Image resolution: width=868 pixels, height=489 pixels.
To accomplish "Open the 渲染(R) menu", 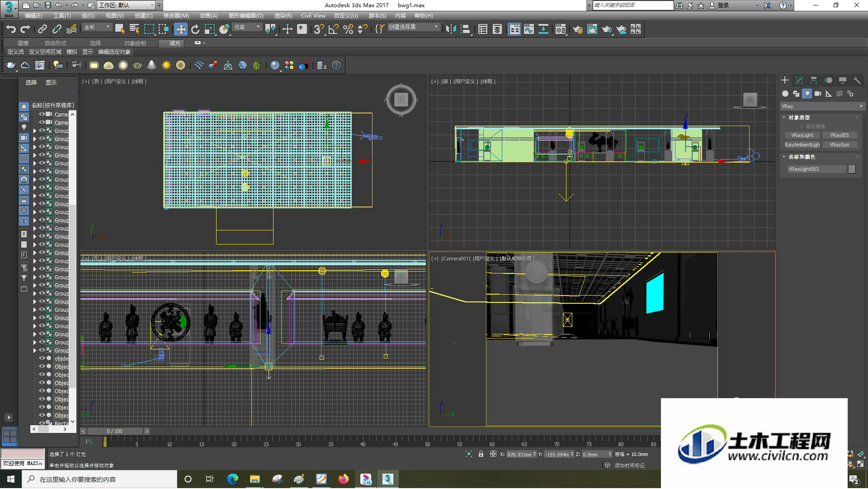I will click(283, 16).
